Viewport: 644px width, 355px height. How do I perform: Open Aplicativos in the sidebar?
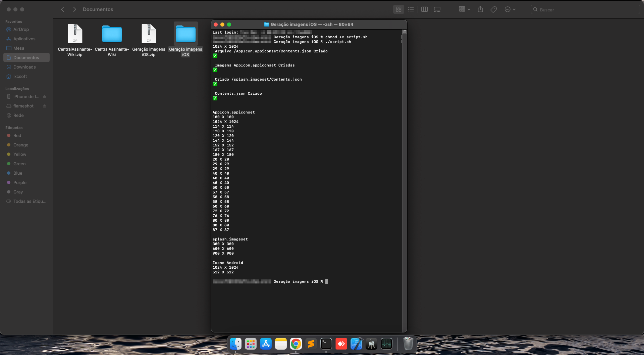click(26, 39)
